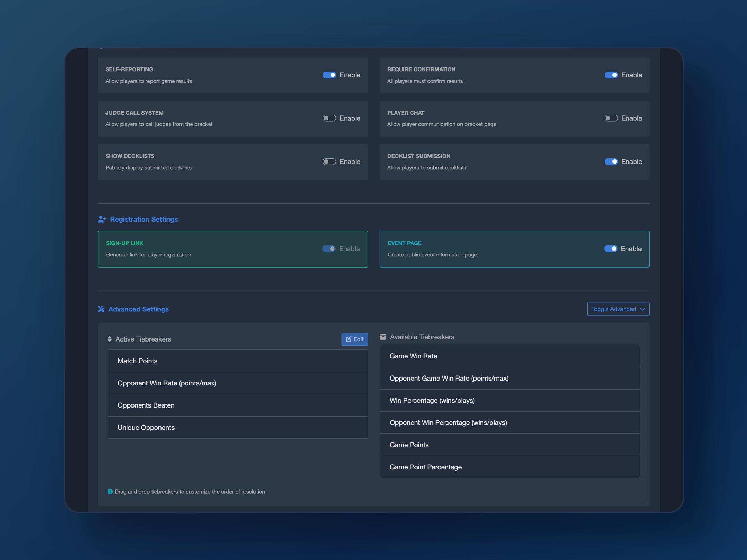Disable the Self-Reporting toggle
This screenshot has width=747, height=560.
tap(329, 75)
